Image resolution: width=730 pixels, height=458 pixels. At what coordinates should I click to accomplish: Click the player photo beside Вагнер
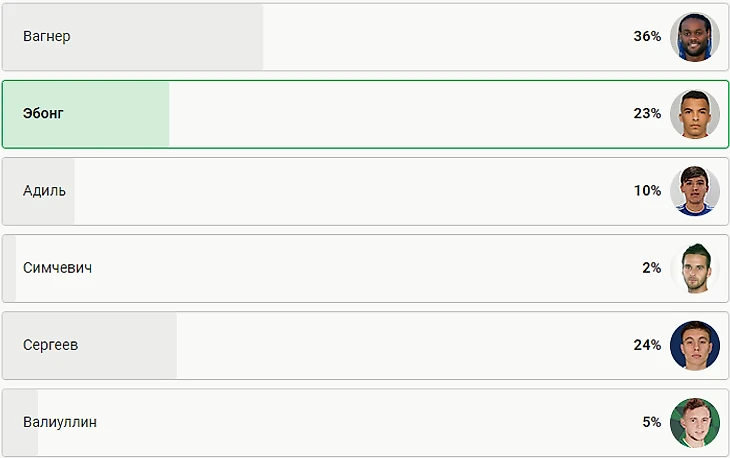[695, 37]
